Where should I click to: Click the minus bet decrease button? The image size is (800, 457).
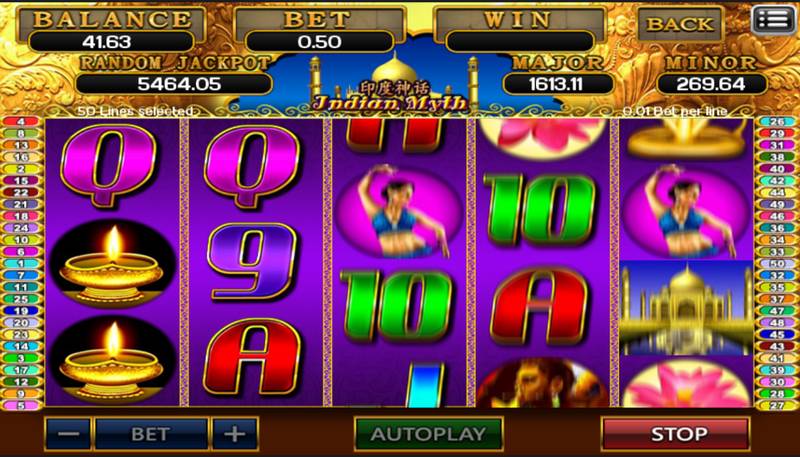click(x=68, y=434)
